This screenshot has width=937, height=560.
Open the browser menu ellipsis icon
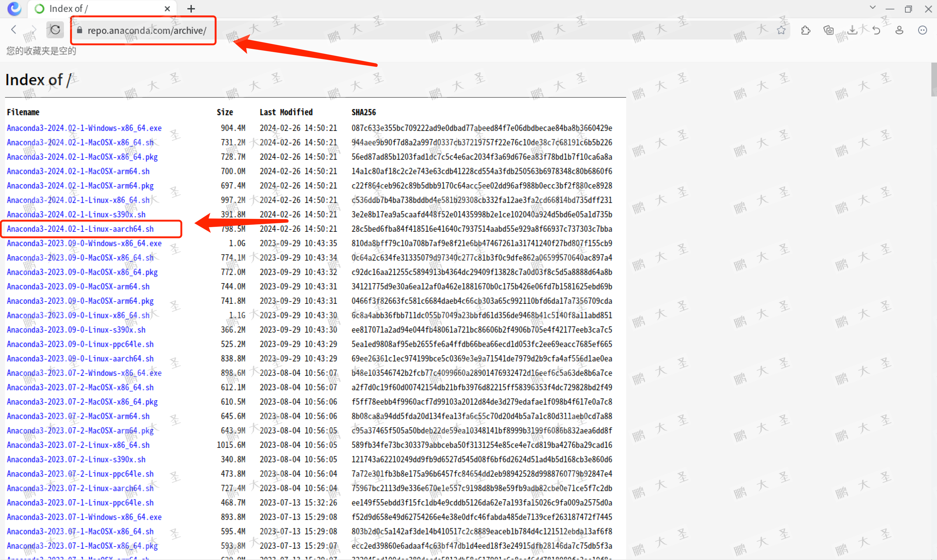922,30
